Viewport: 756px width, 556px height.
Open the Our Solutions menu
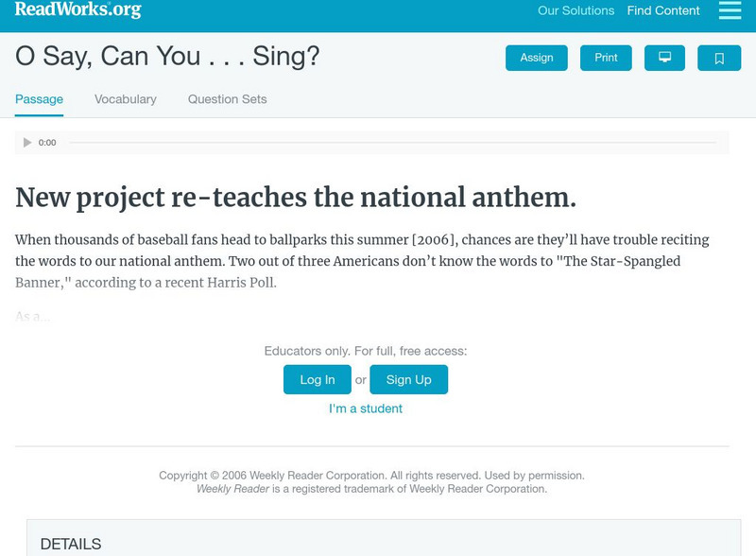pyautogui.click(x=575, y=11)
